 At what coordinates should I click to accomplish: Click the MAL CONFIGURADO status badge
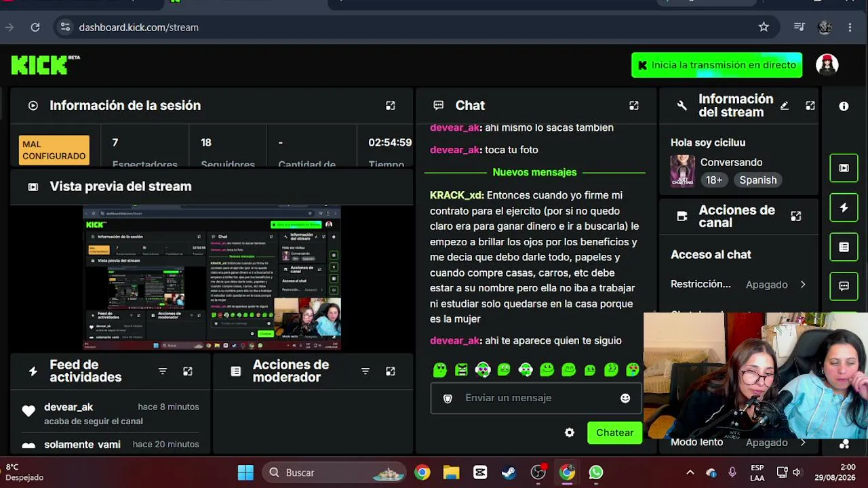click(x=54, y=150)
